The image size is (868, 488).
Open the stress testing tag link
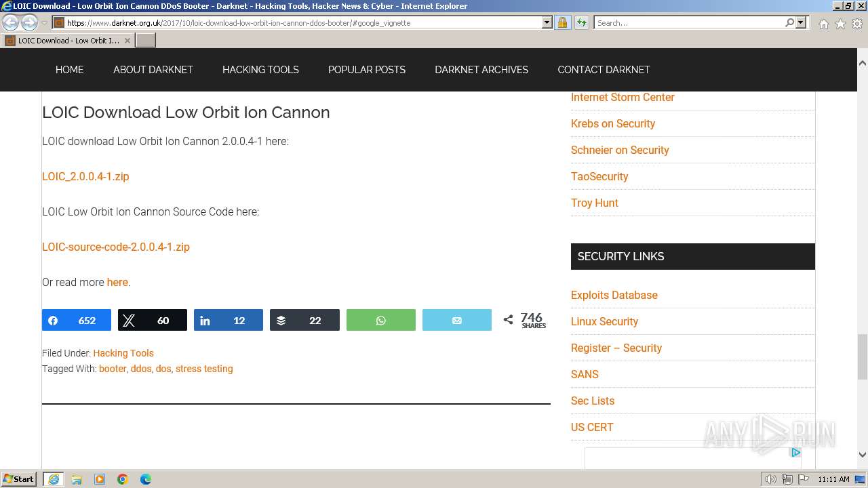tap(204, 369)
